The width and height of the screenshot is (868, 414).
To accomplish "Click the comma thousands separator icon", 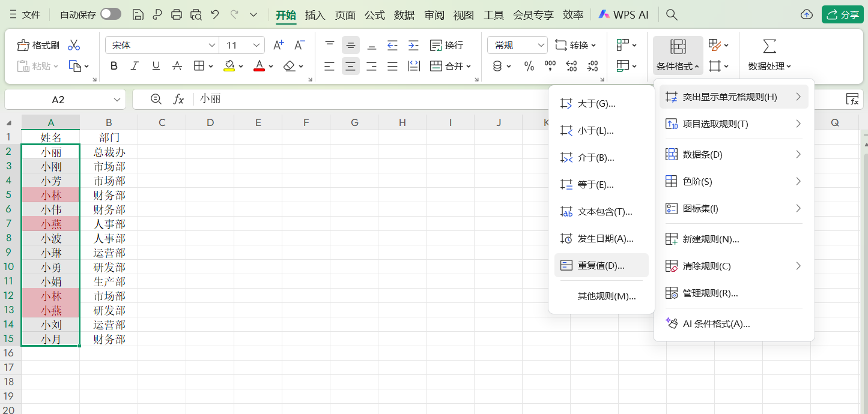I will tap(550, 66).
